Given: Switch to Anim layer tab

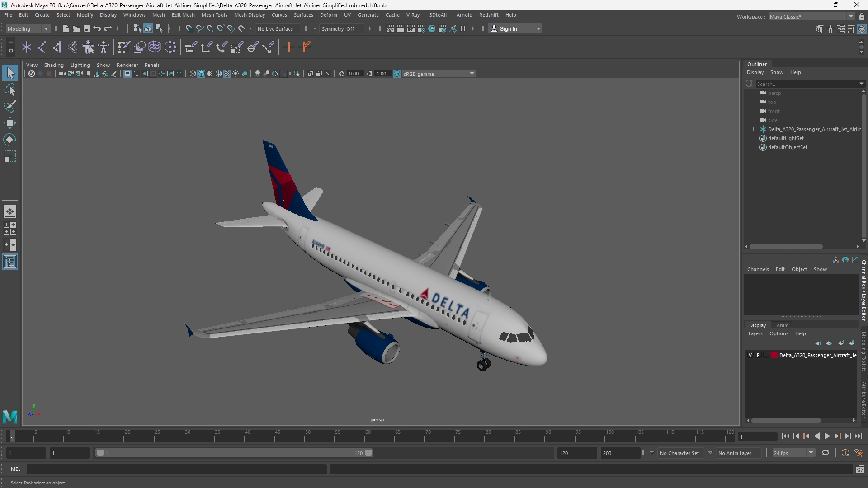Looking at the screenshot, I should pos(782,325).
